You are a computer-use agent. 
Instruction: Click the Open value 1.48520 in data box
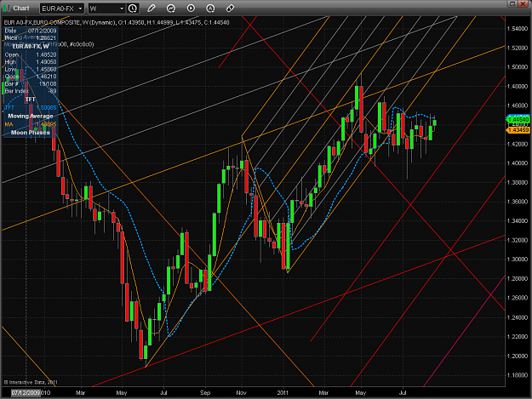coord(47,54)
